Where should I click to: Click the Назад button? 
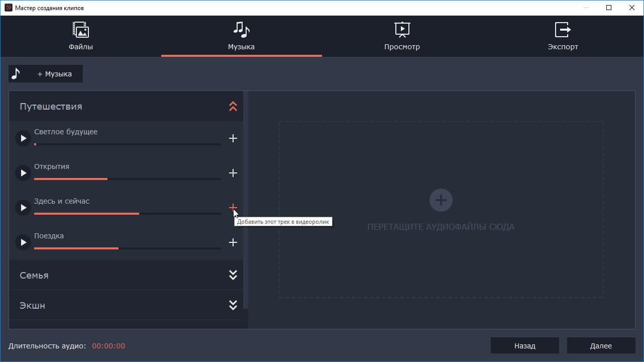tap(525, 346)
